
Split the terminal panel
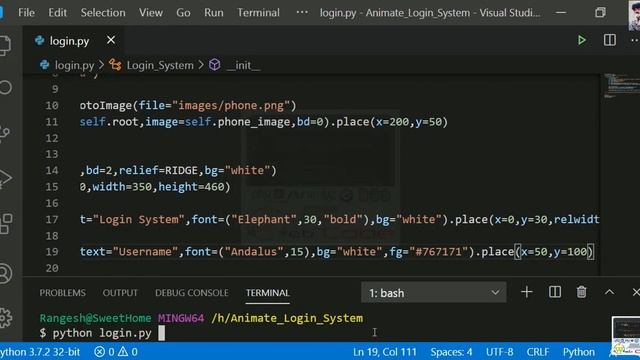click(555, 292)
